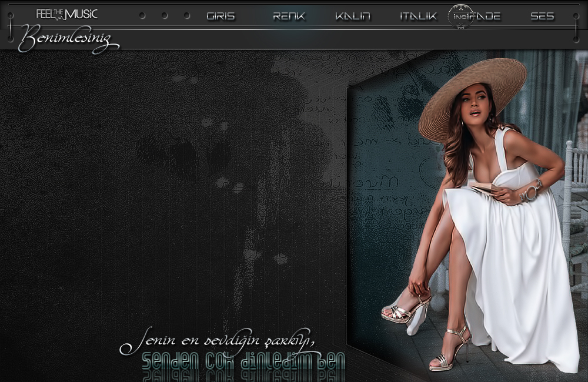Open the RENK color option
This screenshot has height=382, width=588.
point(289,16)
